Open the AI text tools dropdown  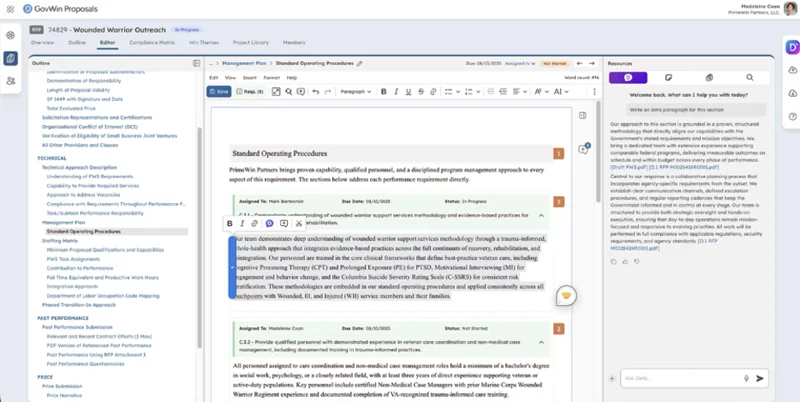(x=561, y=92)
